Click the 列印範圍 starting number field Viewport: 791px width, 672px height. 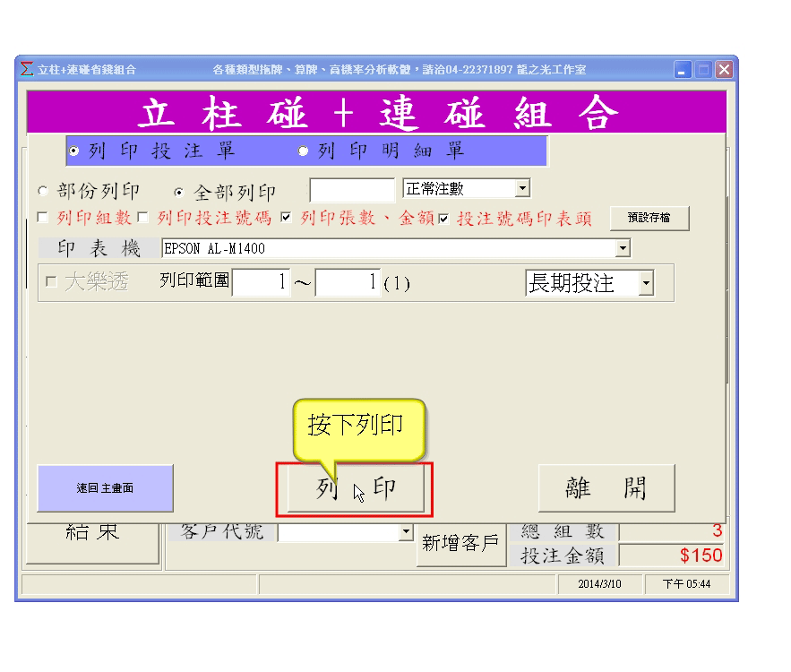click(262, 283)
